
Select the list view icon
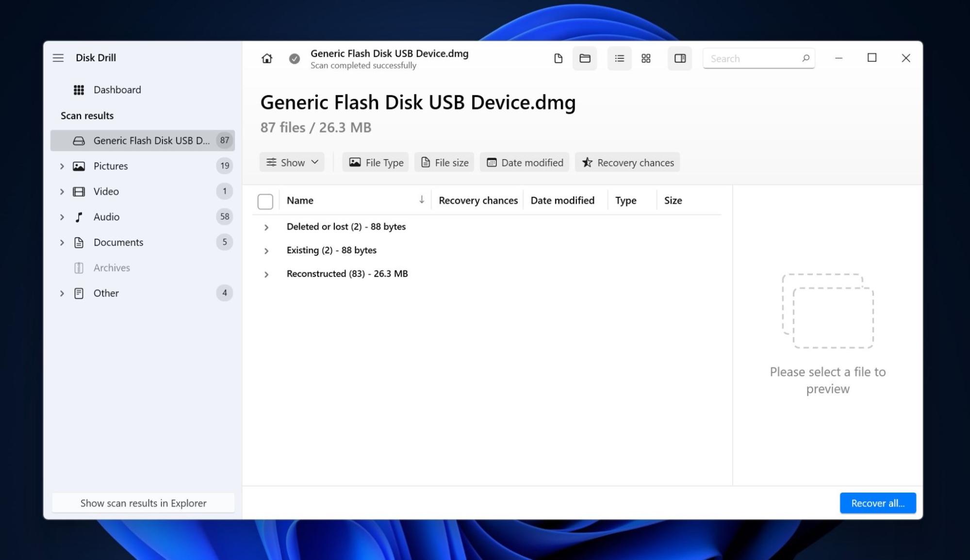[618, 59]
